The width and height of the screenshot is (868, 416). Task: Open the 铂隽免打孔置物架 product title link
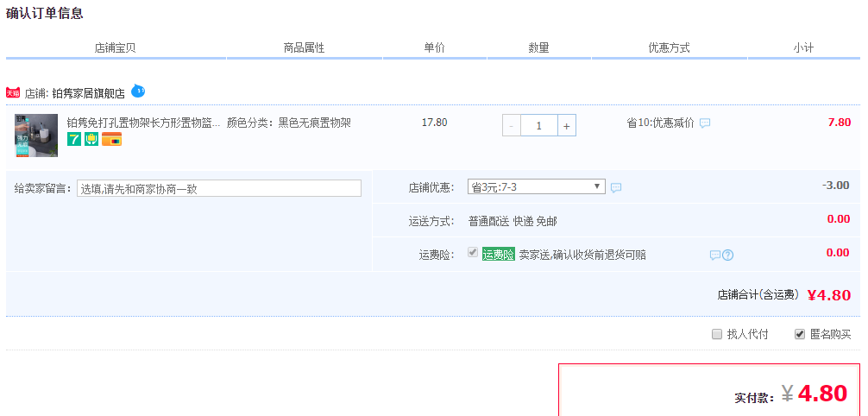143,123
